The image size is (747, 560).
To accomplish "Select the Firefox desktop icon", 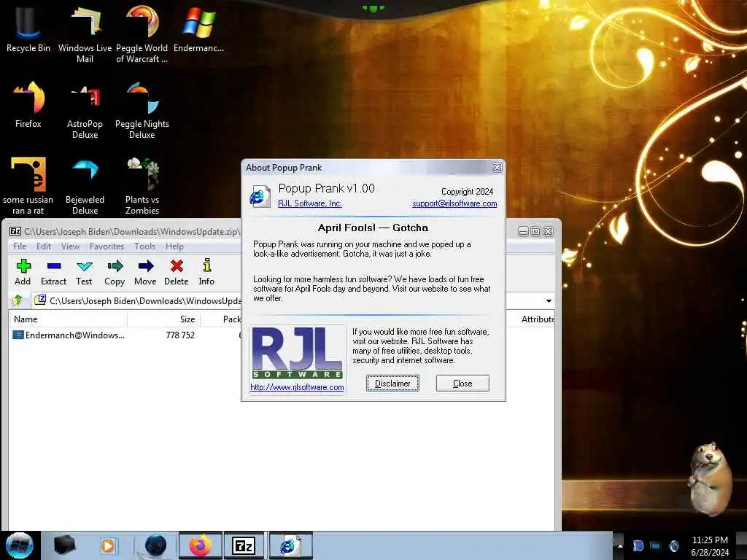I will pyautogui.click(x=28, y=104).
